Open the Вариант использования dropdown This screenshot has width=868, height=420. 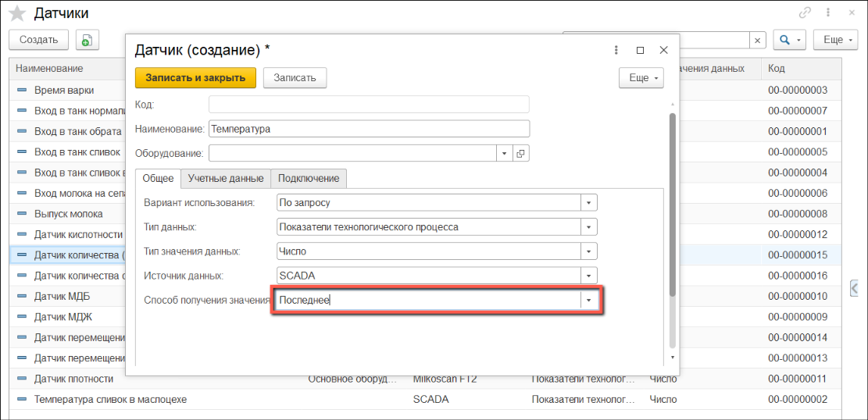click(588, 203)
